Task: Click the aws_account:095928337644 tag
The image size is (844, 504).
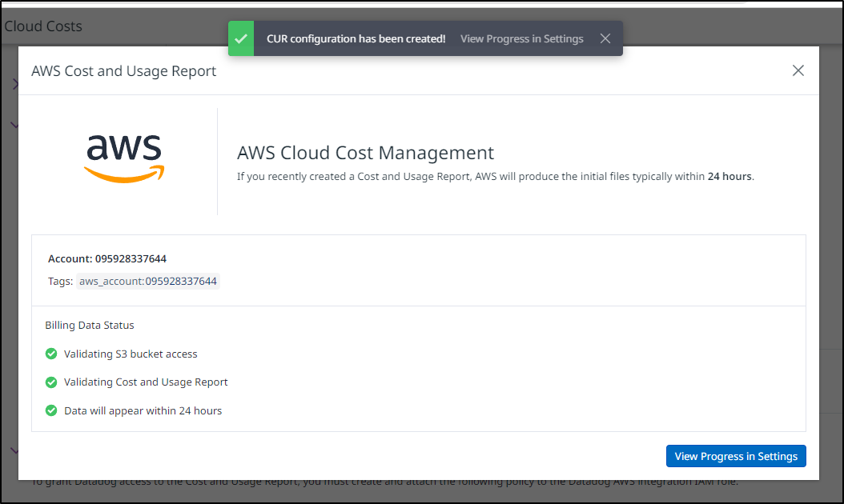Action: pos(148,282)
